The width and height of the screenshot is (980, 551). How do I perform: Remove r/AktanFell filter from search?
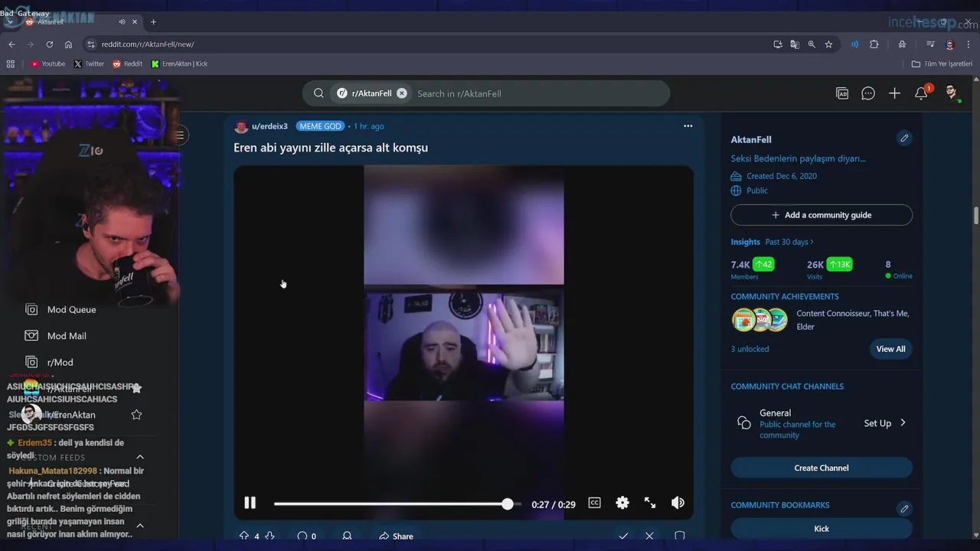[x=402, y=93]
